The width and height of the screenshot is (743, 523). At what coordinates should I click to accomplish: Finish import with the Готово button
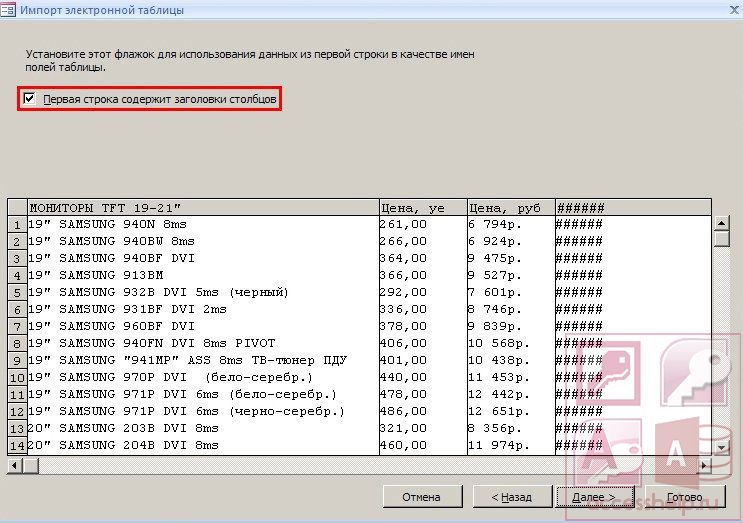tap(685, 497)
